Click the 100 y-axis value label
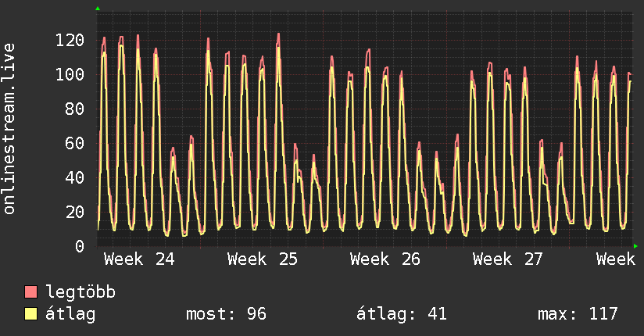The image size is (644, 336). 70,75
